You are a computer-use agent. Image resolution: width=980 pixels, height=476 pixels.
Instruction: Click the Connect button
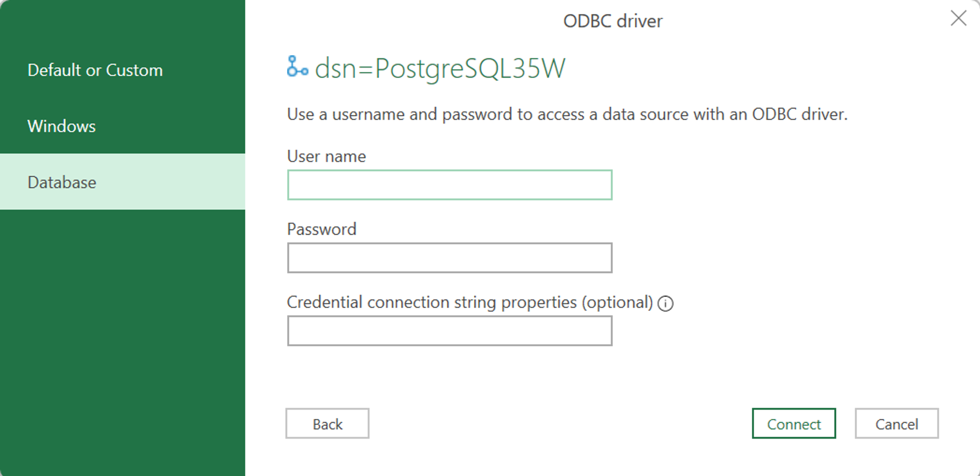793,424
